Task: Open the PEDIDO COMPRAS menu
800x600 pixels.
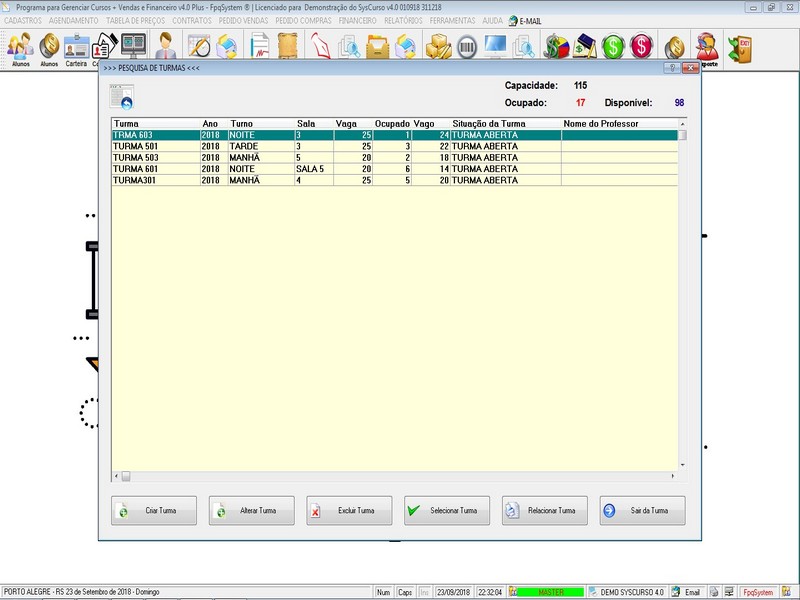Action: point(303,21)
